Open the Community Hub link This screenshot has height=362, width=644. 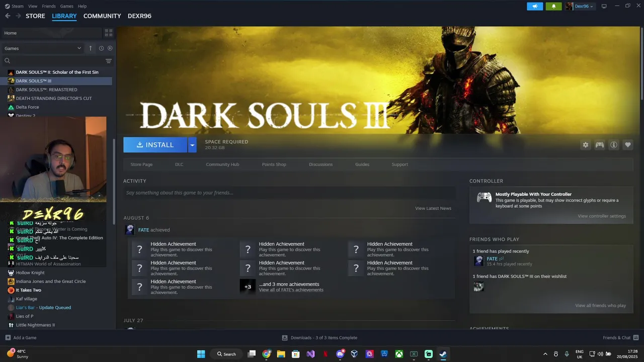pyautogui.click(x=222, y=164)
